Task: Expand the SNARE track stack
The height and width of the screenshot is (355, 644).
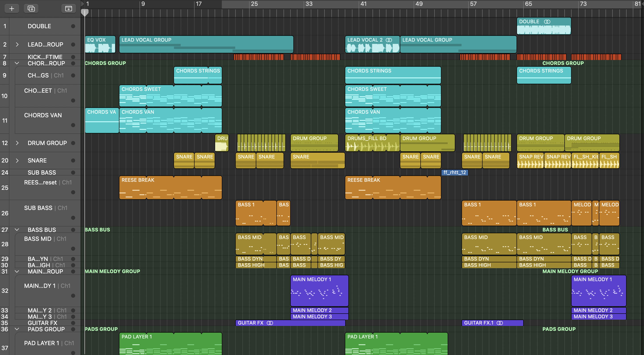Action: click(17, 161)
